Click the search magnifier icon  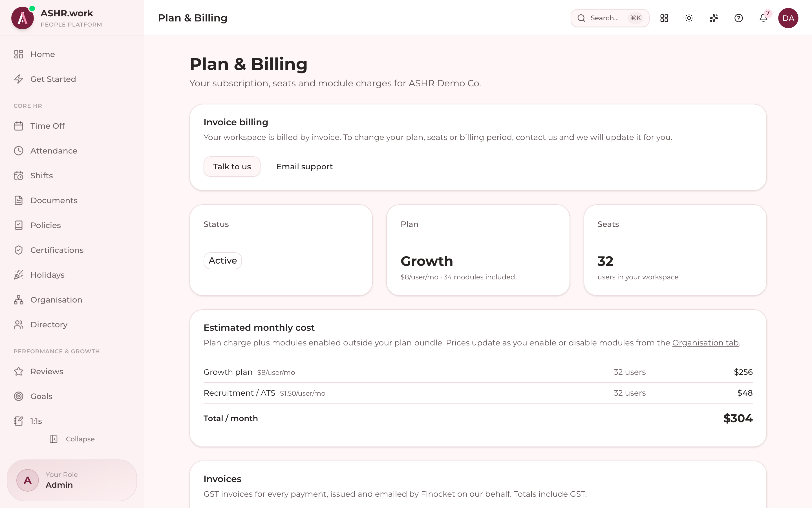coord(581,18)
